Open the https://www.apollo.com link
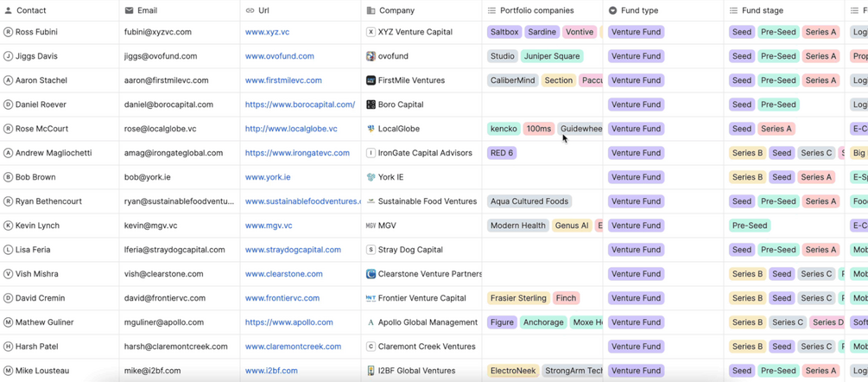This screenshot has height=382, width=868. pos(288,322)
